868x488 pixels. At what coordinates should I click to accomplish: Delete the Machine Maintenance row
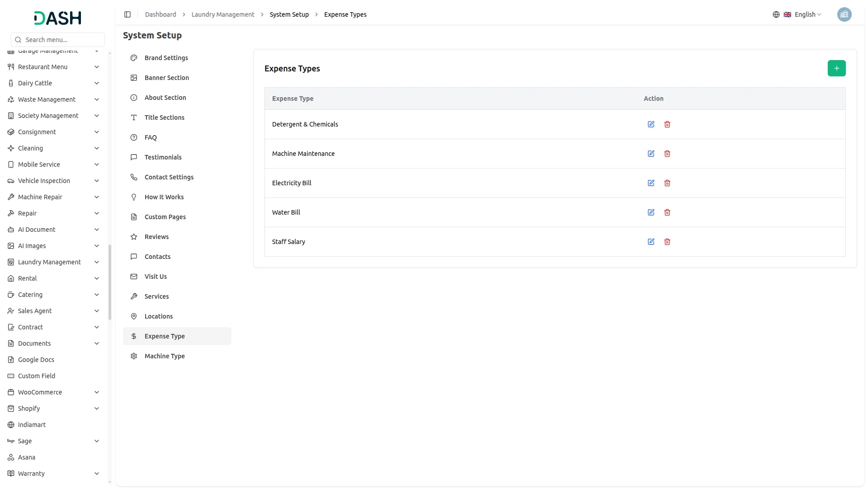[x=667, y=154]
